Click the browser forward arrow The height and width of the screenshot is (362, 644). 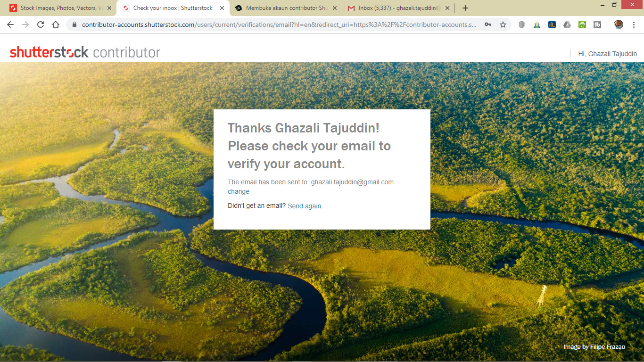25,25
